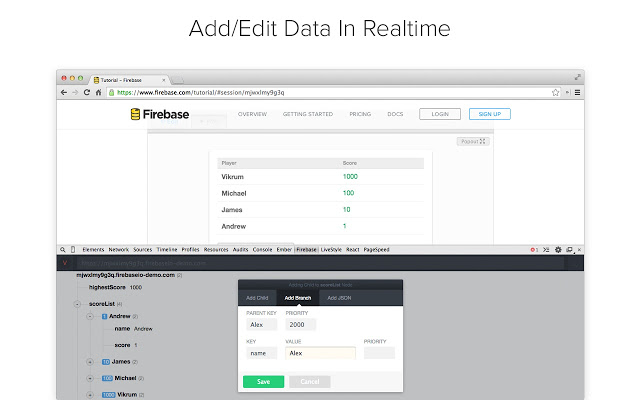Open the PageSpeed DevTools tab

[x=376, y=249]
